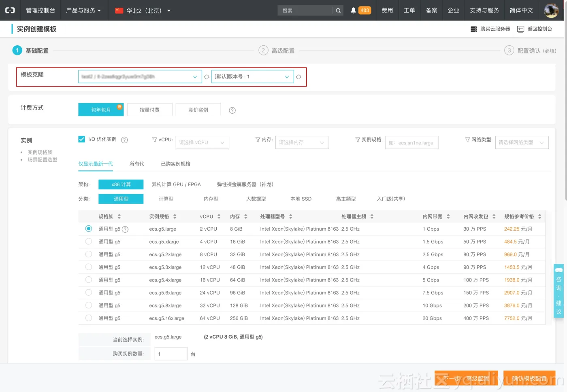The height and width of the screenshot is (392, 567).
Task: Sort by 处理器型号 column arrows
Action: 290,217
